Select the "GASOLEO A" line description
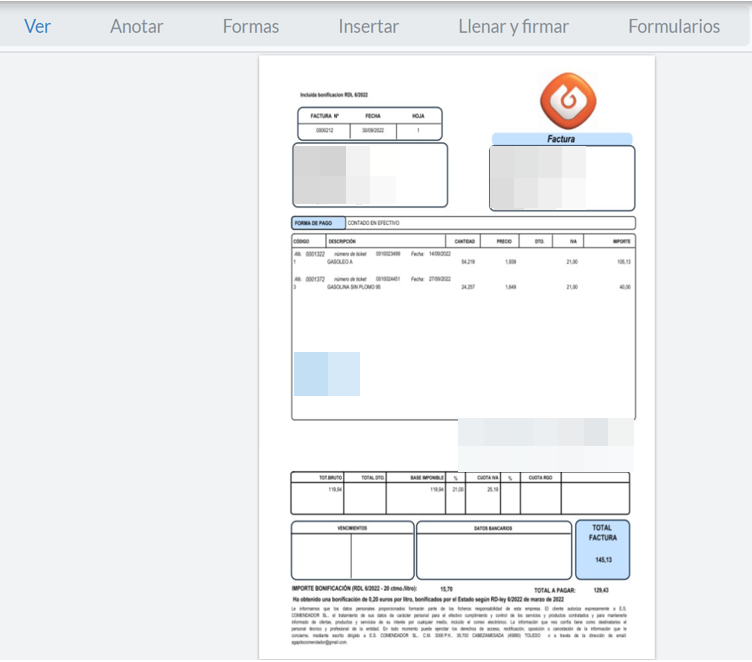Viewport: 752px width, 662px height. point(340,262)
